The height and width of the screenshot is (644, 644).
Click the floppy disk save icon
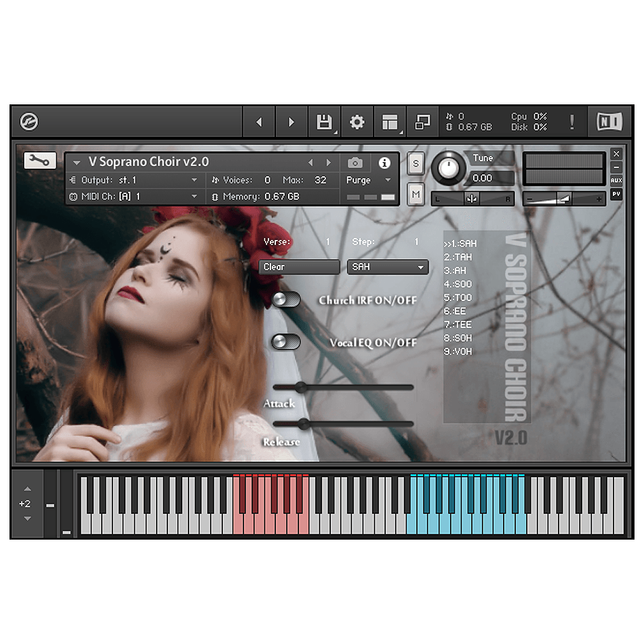coord(324,122)
